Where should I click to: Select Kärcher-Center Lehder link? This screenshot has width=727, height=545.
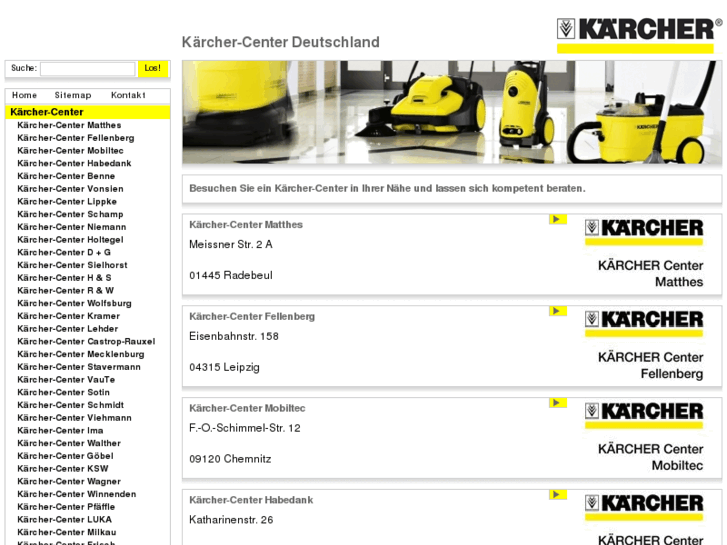pos(67,329)
